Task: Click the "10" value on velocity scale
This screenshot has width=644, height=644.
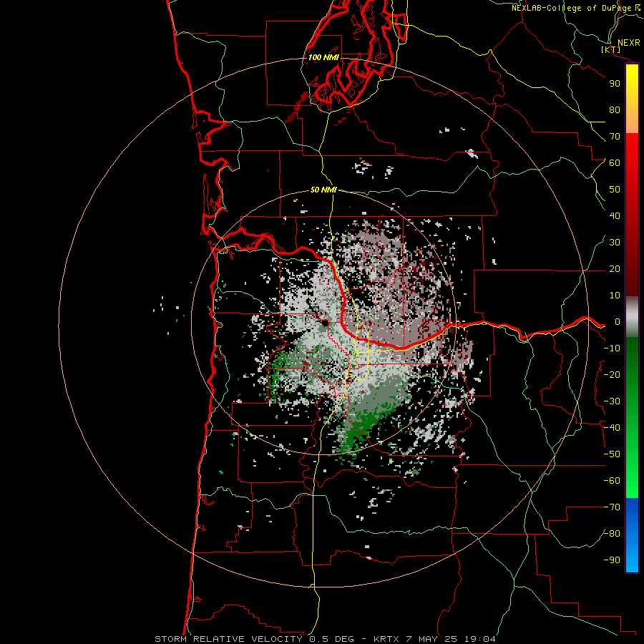Action: point(615,296)
